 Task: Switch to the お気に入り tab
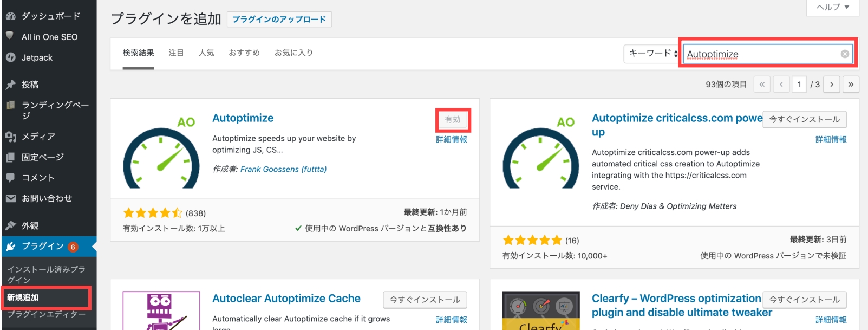293,53
